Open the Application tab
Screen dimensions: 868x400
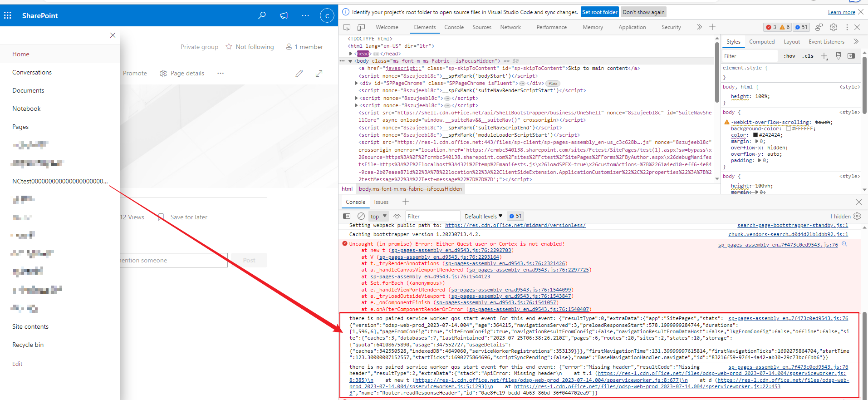click(632, 27)
